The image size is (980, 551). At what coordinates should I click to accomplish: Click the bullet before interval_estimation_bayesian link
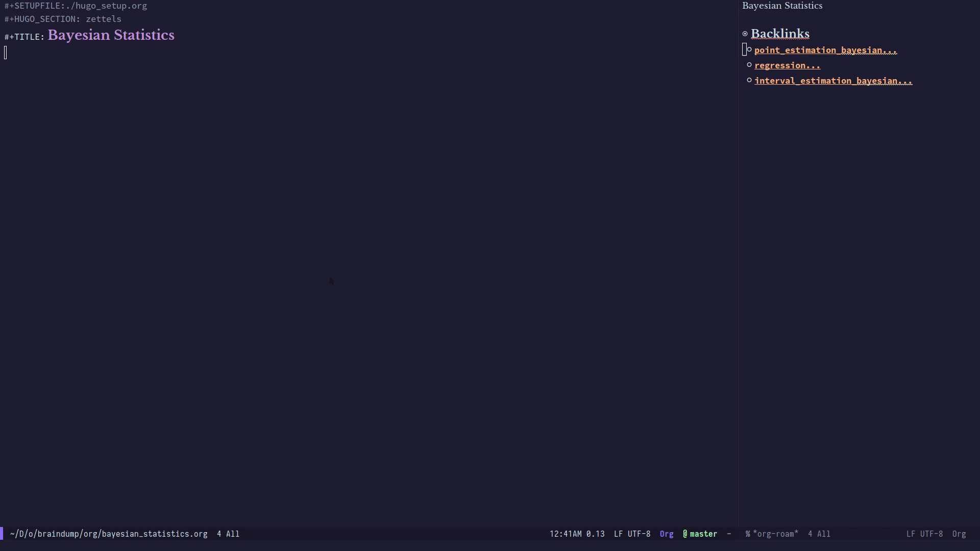click(749, 80)
